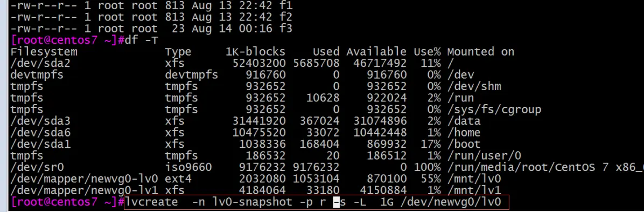Click the /home mount point
This screenshot has height=212, width=644.
(x=464, y=133)
